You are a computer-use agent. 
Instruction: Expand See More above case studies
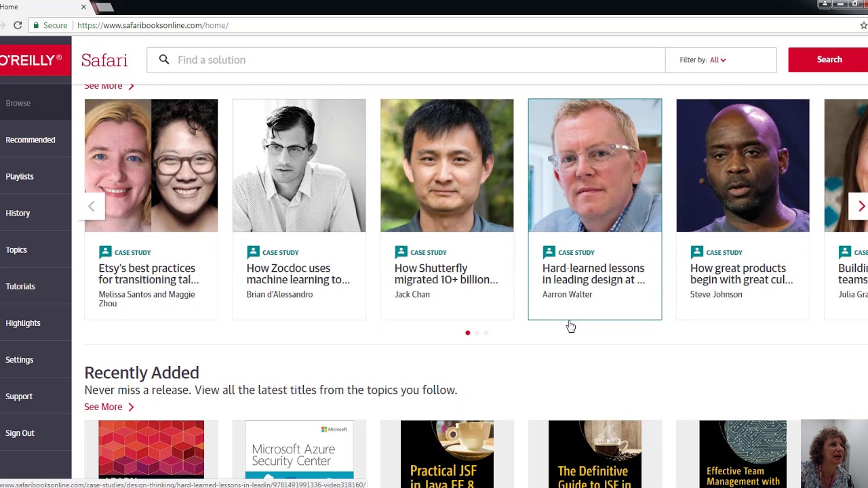coord(109,86)
